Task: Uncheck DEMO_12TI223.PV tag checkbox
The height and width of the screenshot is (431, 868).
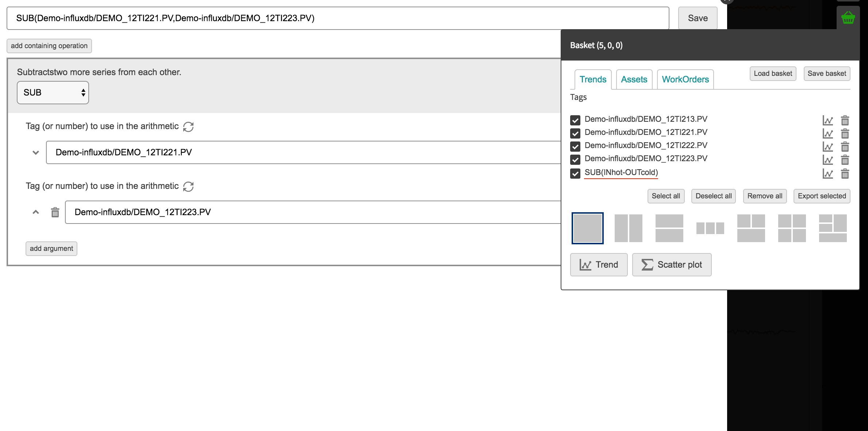Action: tap(575, 159)
